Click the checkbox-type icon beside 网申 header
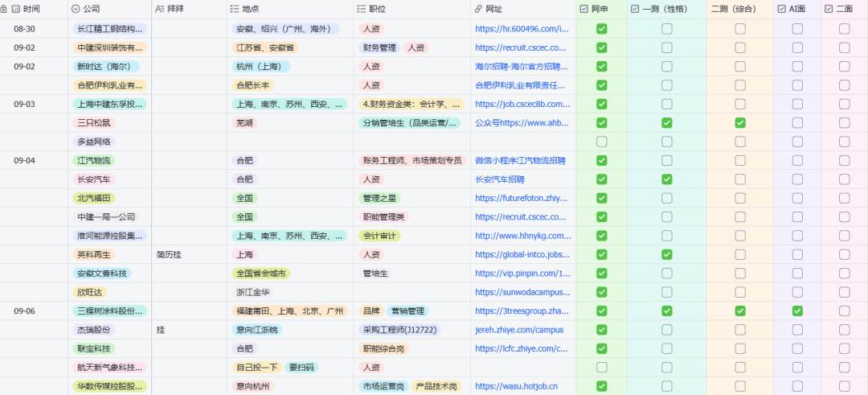Image resolution: width=868 pixels, height=395 pixels. (583, 10)
